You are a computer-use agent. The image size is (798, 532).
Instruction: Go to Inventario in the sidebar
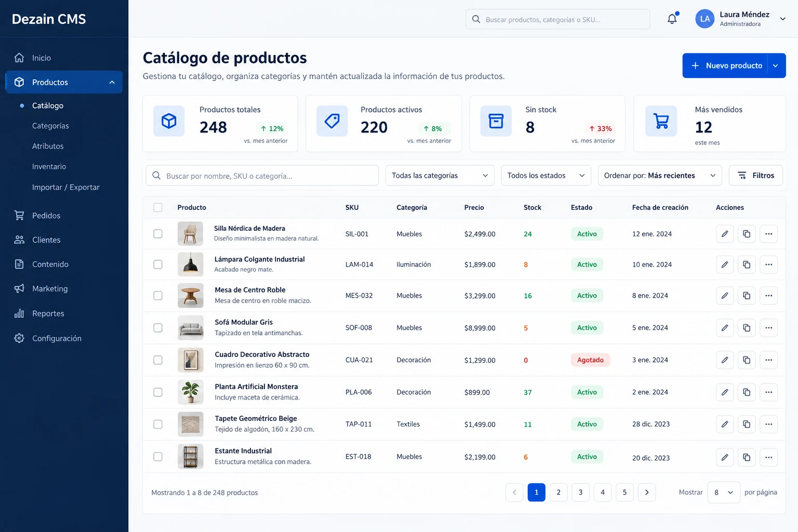point(49,167)
